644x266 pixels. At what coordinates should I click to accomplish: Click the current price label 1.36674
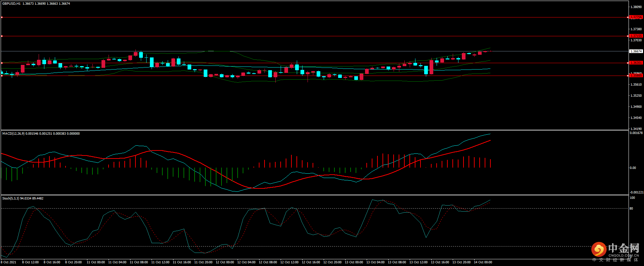[x=636, y=51]
